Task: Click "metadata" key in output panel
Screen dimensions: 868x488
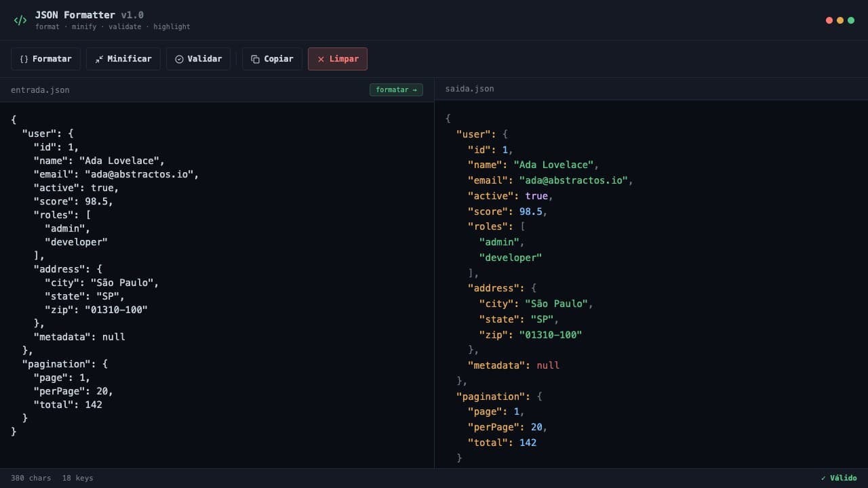Action: (496, 365)
